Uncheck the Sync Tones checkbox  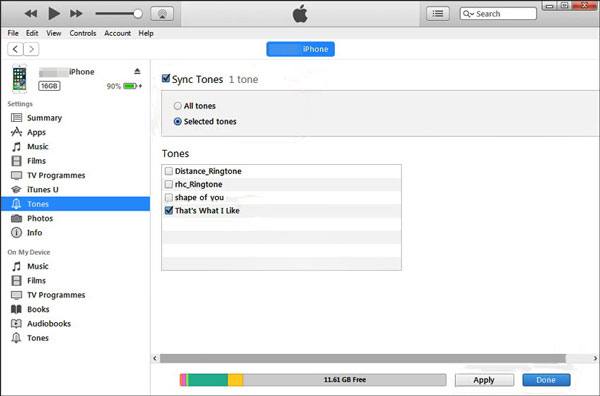tap(166, 78)
